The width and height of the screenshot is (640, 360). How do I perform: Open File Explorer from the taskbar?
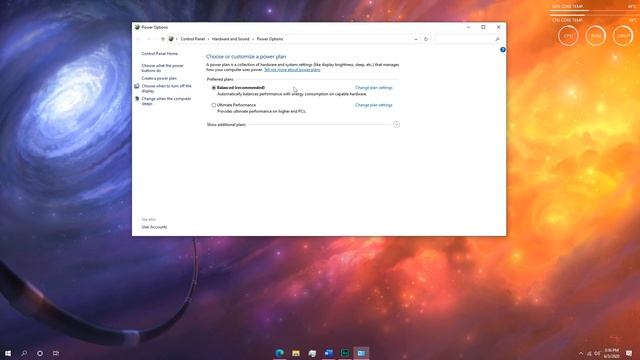point(296,353)
